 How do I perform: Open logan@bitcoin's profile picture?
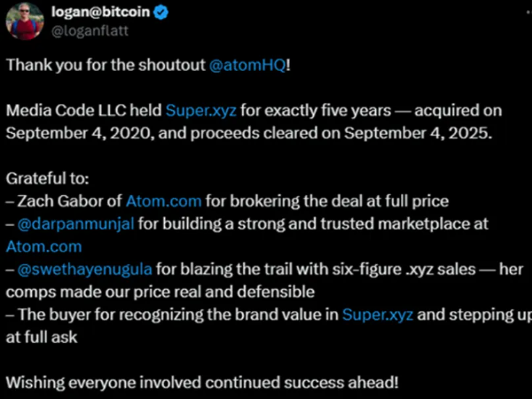[25, 20]
